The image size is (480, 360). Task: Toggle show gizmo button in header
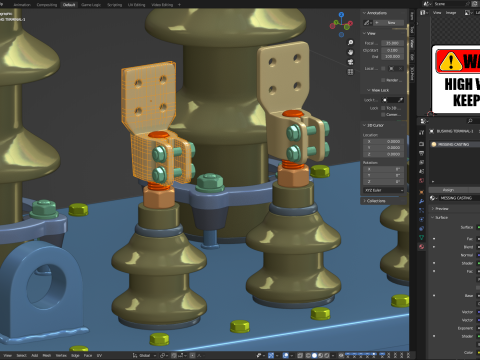[x=271, y=355]
